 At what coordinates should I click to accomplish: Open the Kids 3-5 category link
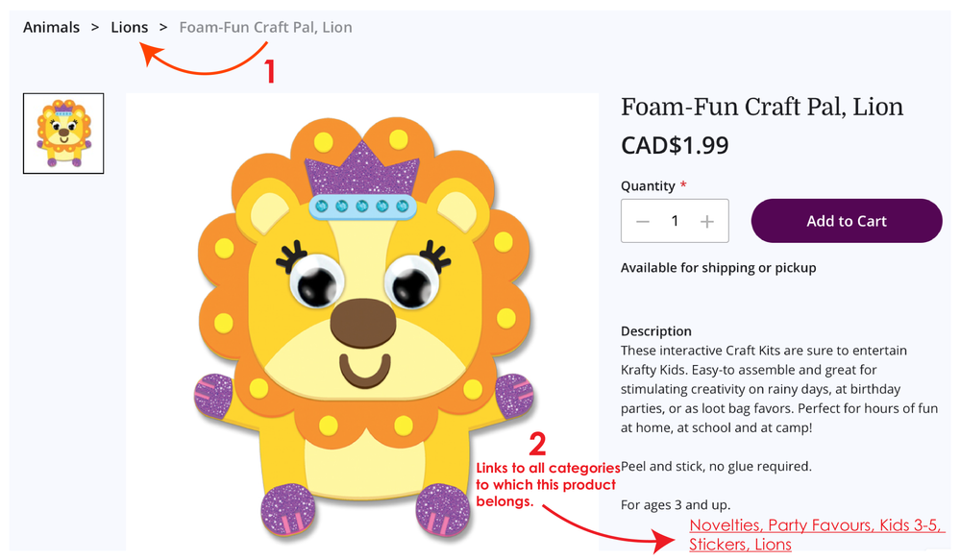(912, 526)
